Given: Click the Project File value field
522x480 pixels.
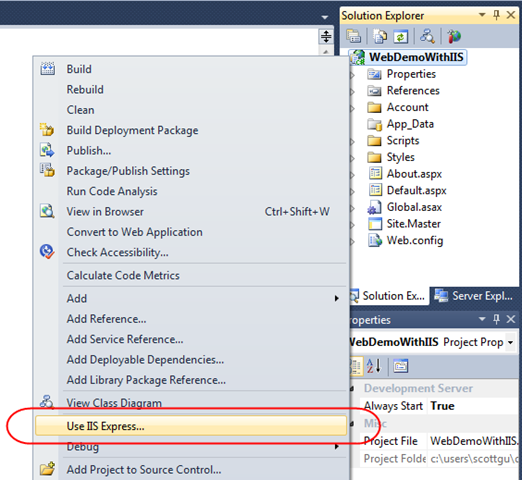Looking at the screenshot, I should (x=473, y=441).
